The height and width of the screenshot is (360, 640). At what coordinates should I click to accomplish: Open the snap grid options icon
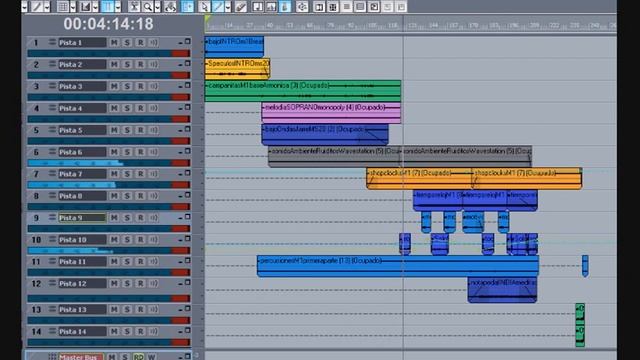click(x=62, y=7)
